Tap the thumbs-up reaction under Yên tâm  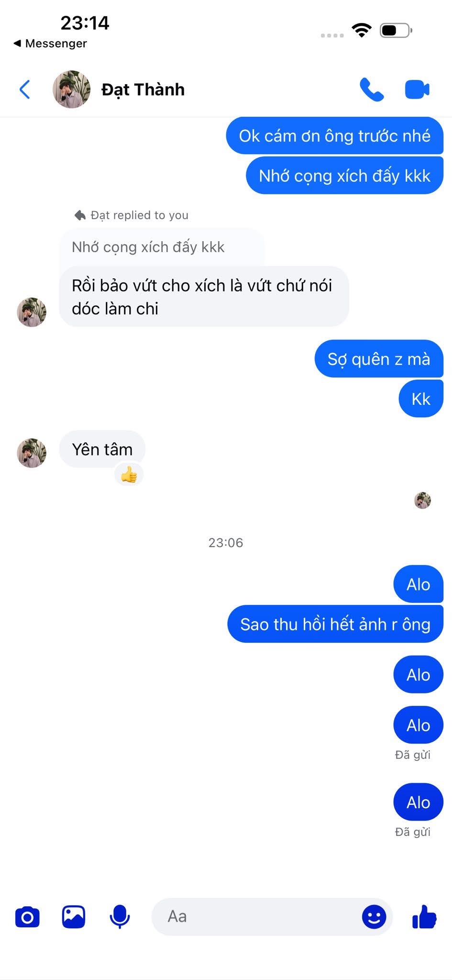[x=129, y=475]
